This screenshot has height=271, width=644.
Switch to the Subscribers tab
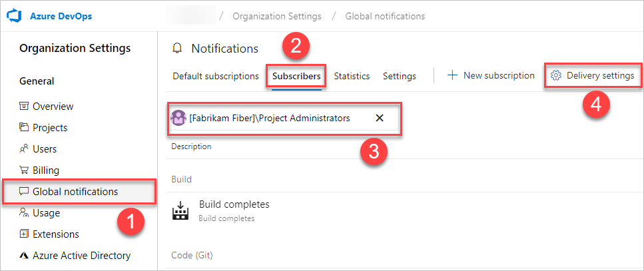tap(296, 76)
